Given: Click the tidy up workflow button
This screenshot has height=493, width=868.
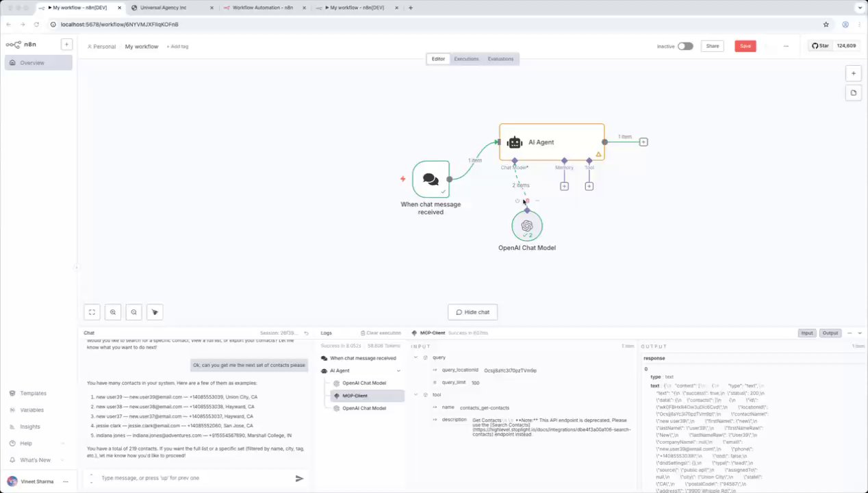Looking at the screenshot, I should (155, 312).
